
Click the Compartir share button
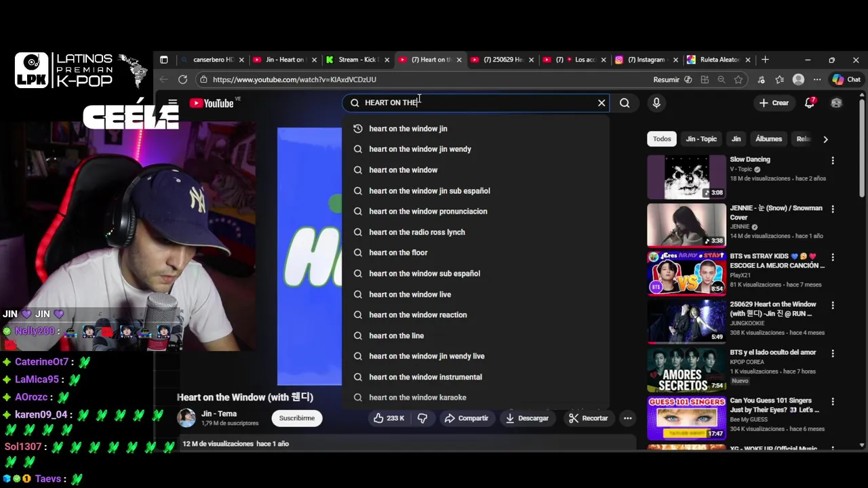[x=467, y=418]
